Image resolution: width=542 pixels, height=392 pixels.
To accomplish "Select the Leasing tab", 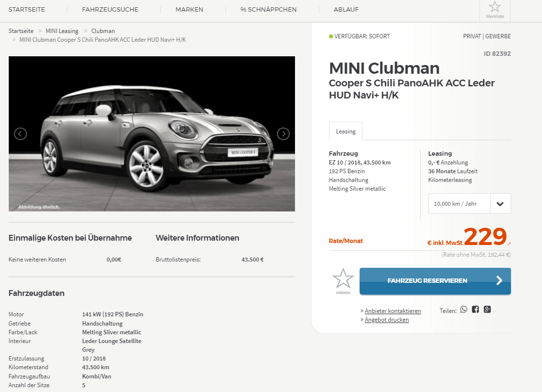I will 345,131.
